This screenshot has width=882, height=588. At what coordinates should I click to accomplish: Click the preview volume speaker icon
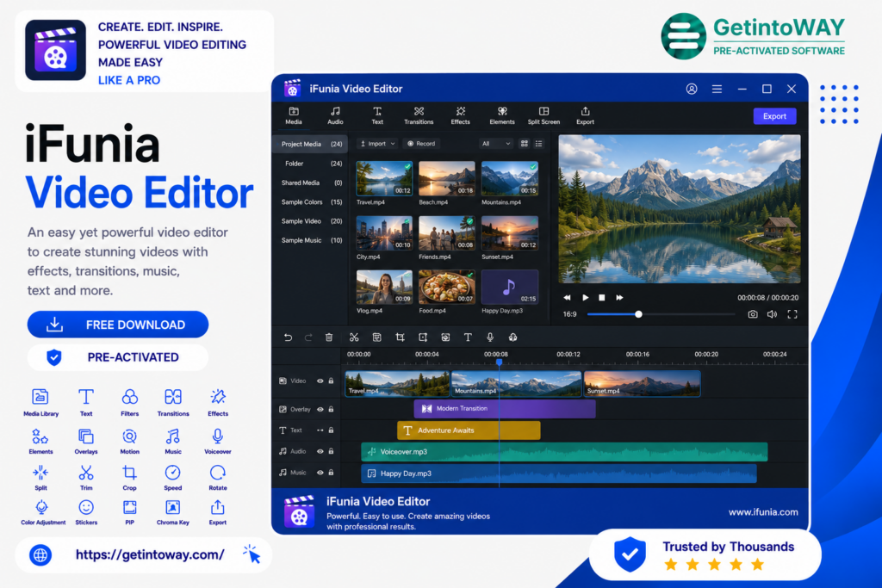click(773, 314)
